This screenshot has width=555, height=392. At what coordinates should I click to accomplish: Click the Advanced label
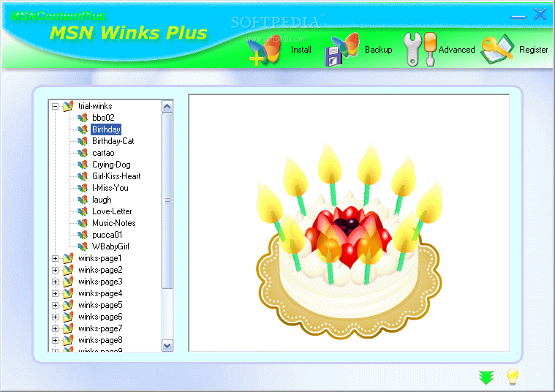[x=456, y=50]
